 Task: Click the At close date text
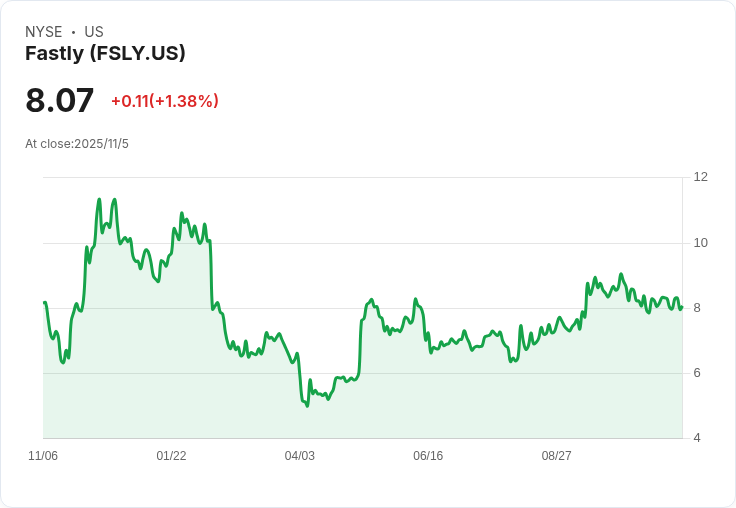tap(77, 144)
